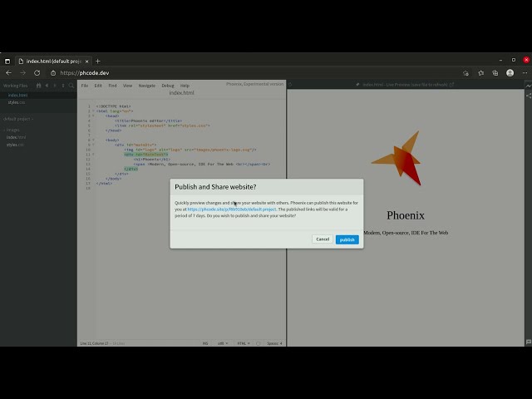The width and height of the screenshot is (532, 399).
Task: Open the utf8 encoding dropdown in status bar
Action: pos(223,343)
